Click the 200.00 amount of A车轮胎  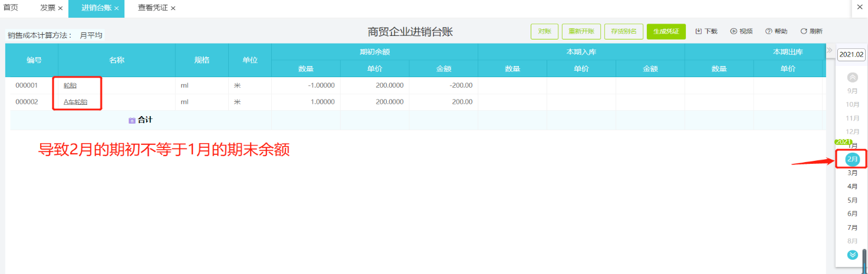coord(443,102)
